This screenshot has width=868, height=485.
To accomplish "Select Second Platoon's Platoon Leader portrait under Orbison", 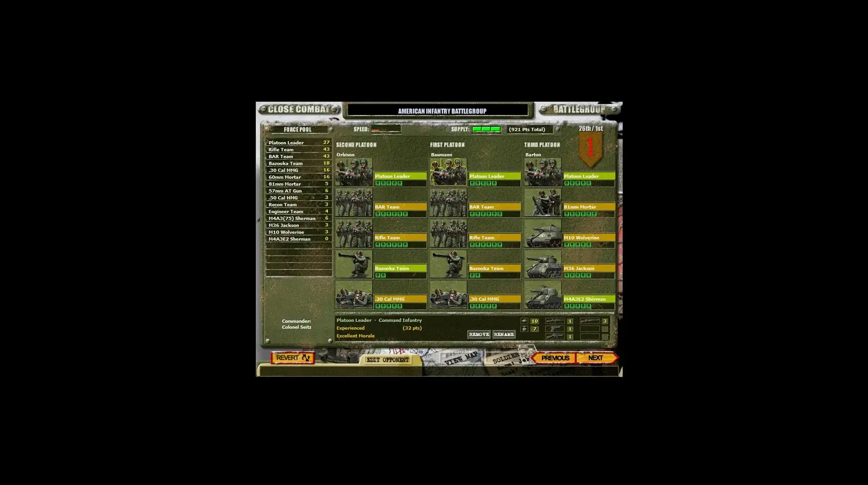I will (354, 172).
